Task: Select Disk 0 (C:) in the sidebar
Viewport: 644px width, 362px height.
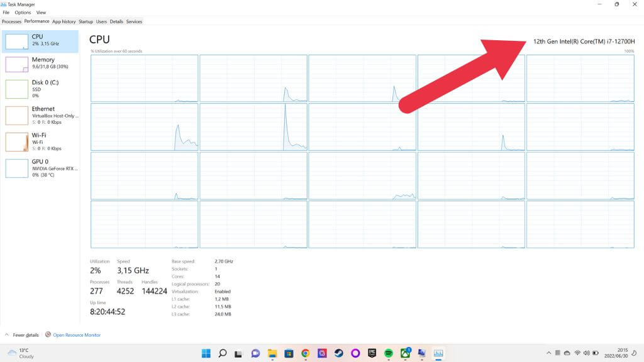Action: click(x=40, y=89)
